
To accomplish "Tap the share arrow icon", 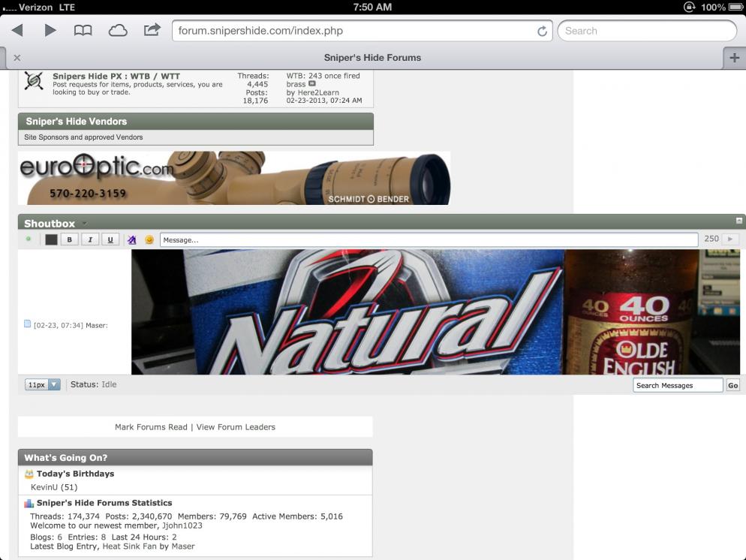I will coord(152,30).
